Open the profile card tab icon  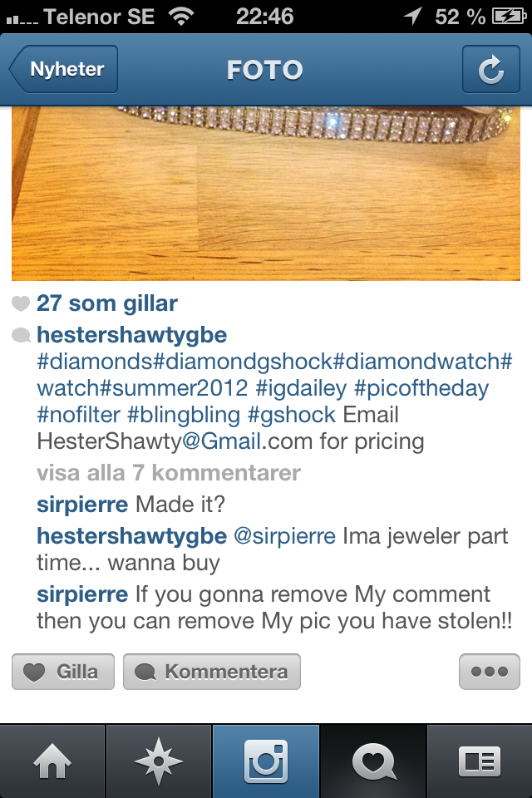point(480,761)
